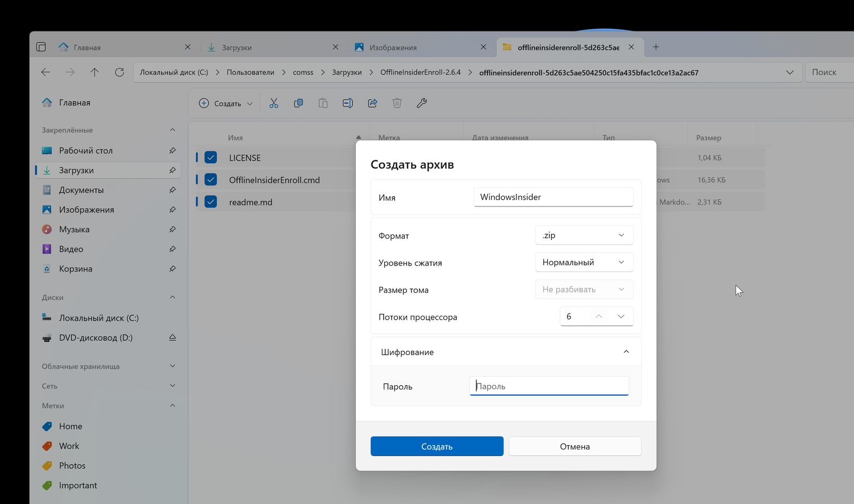Increase the Потоки процессора value
The width and height of the screenshot is (854, 504).
coord(598,316)
